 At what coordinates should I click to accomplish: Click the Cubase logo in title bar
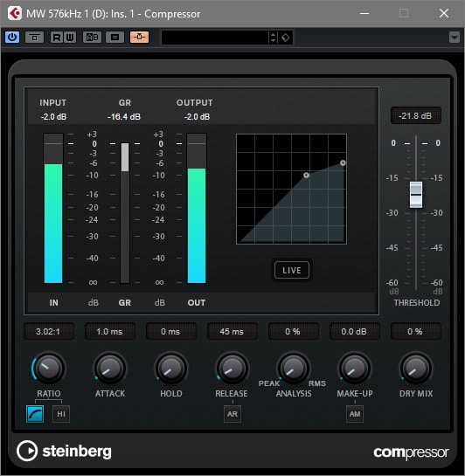pyautogui.click(x=15, y=14)
